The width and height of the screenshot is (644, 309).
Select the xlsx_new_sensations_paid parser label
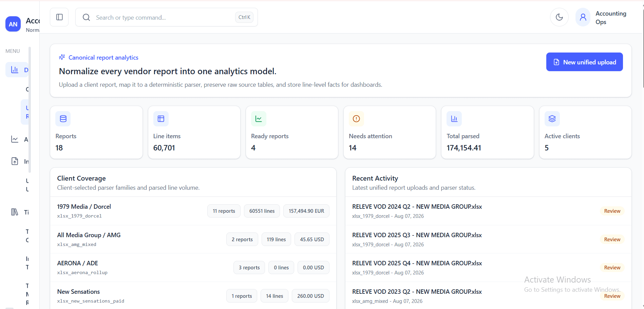91,301
